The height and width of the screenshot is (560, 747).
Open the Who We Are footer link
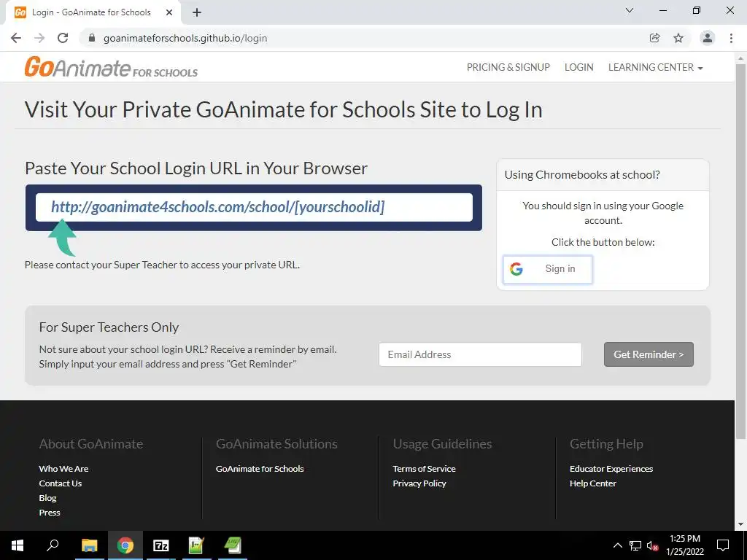[x=64, y=469]
